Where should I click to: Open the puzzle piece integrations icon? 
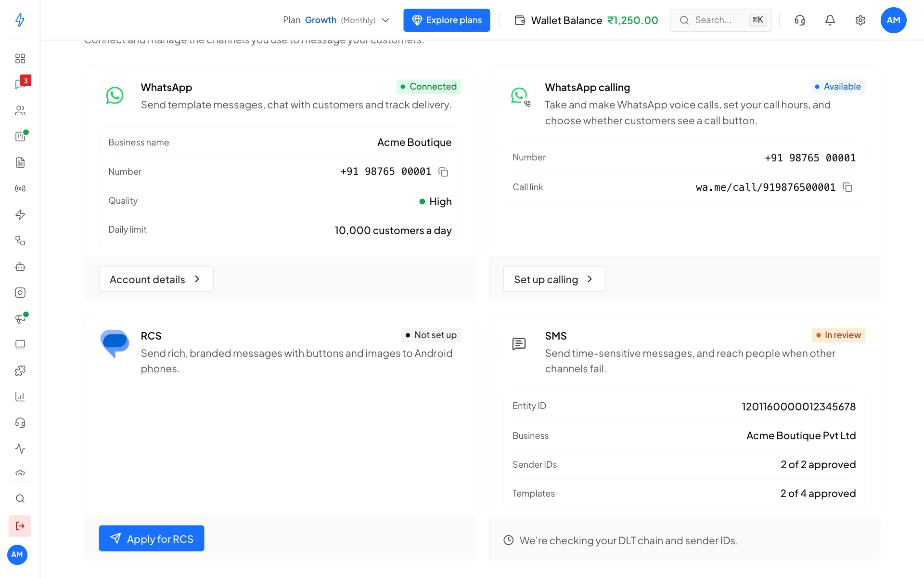(20, 370)
